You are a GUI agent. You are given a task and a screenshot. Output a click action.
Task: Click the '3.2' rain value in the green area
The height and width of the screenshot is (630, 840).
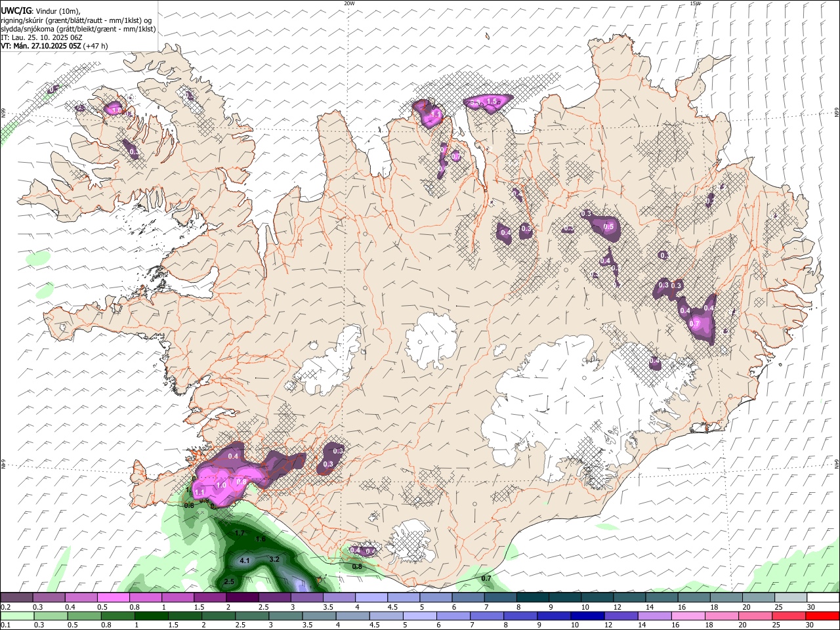[x=275, y=559]
